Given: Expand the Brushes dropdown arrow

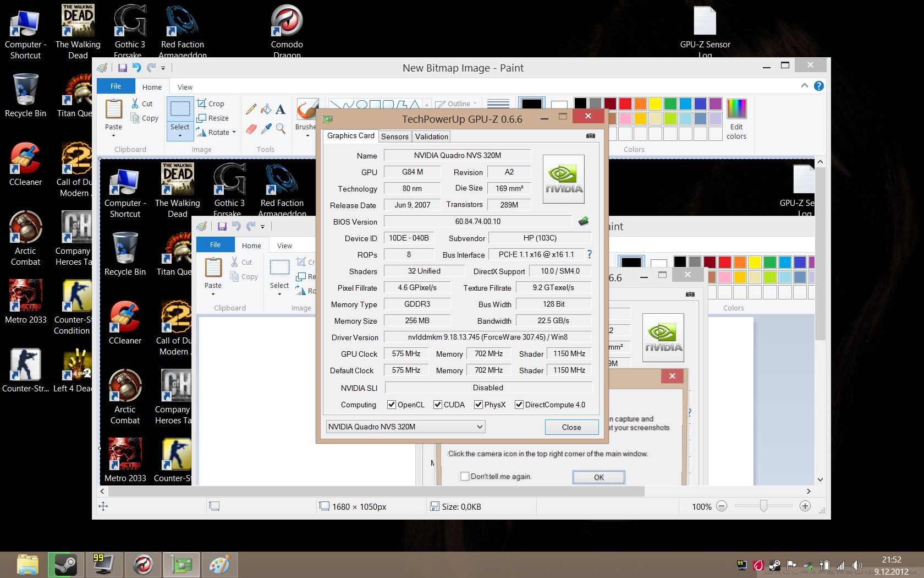Looking at the screenshot, I should click(x=307, y=136).
